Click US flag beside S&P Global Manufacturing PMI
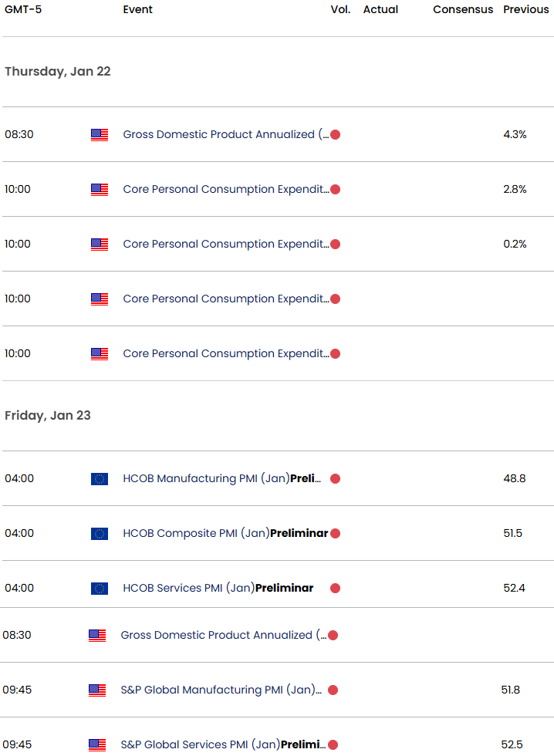Viewport: 554px width, 756px height. tap(96, 690)
